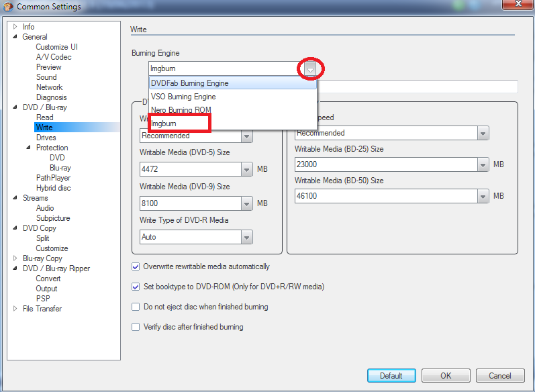Toggle Set booktype to DVD-ROM checkbox
535x392 pixels.
pos(136,287)
